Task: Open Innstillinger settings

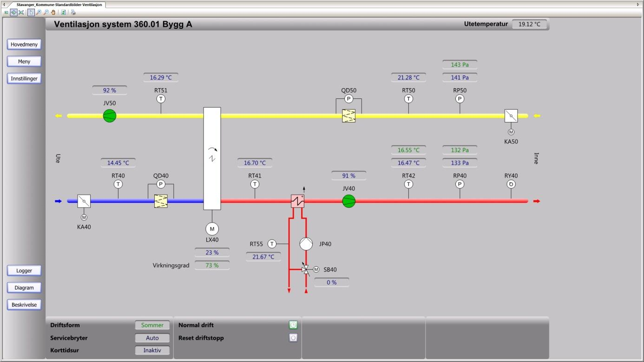Action: coord(24,78)
